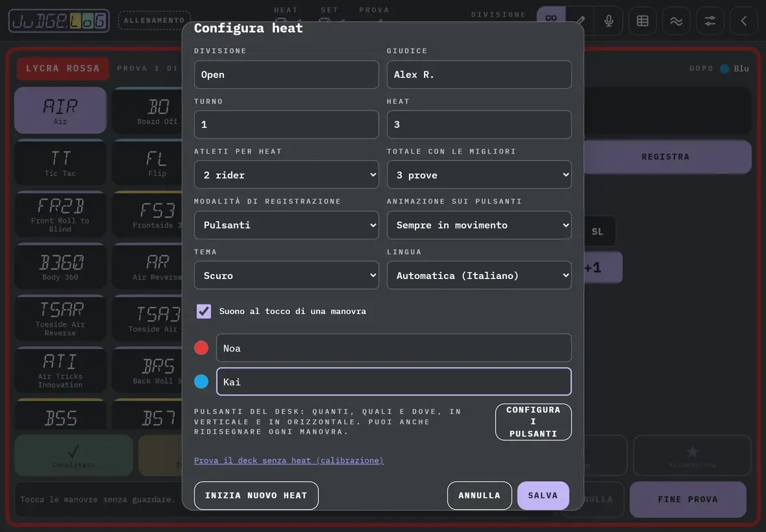The image size is (766, 532).
Task: Click the Annulla button in dialog
Action: tap(479, 496)
